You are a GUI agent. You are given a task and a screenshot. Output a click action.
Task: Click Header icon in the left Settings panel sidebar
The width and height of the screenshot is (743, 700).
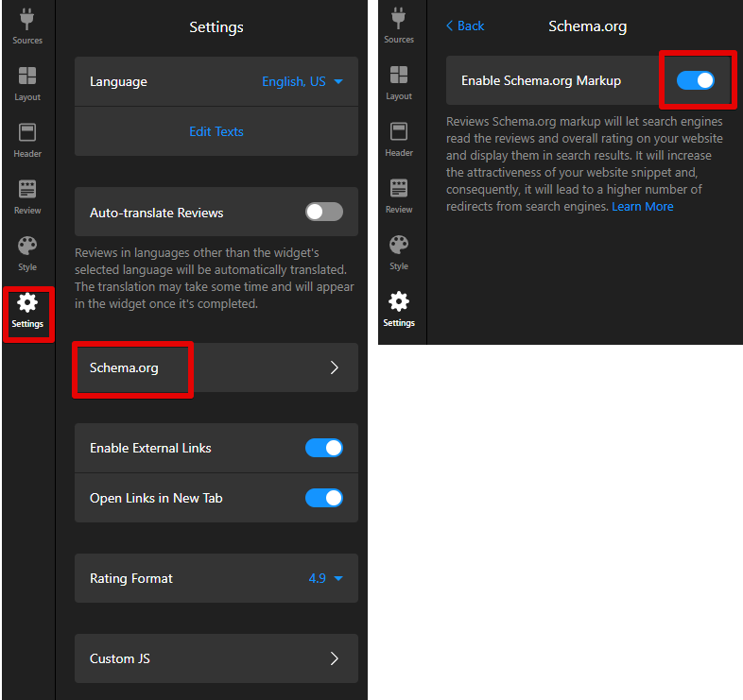(x=27, y=140)
